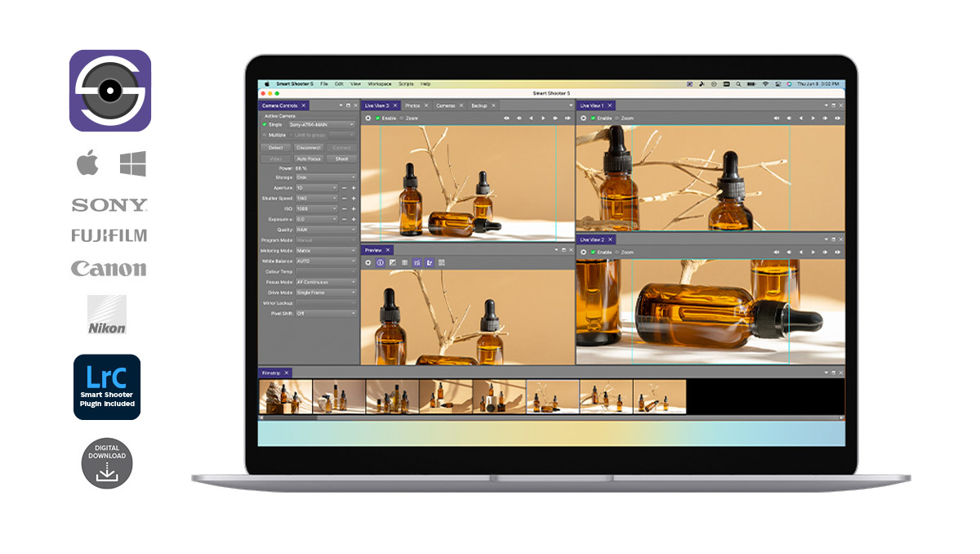Open settings gear in Live View 2 toolbar
Image resolution: width=980 pixels, height=554 pixels.
583,252
